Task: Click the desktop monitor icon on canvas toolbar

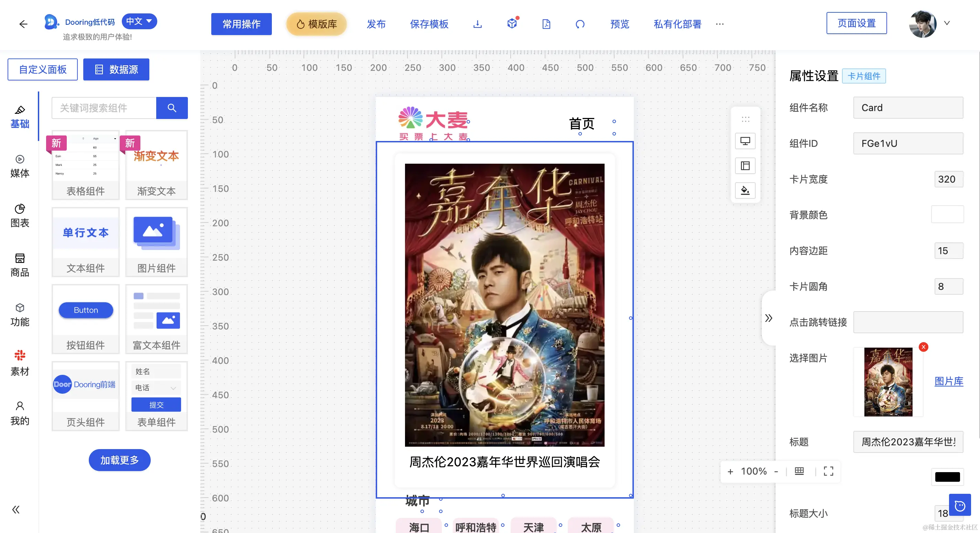Action: tap(745, 141)
